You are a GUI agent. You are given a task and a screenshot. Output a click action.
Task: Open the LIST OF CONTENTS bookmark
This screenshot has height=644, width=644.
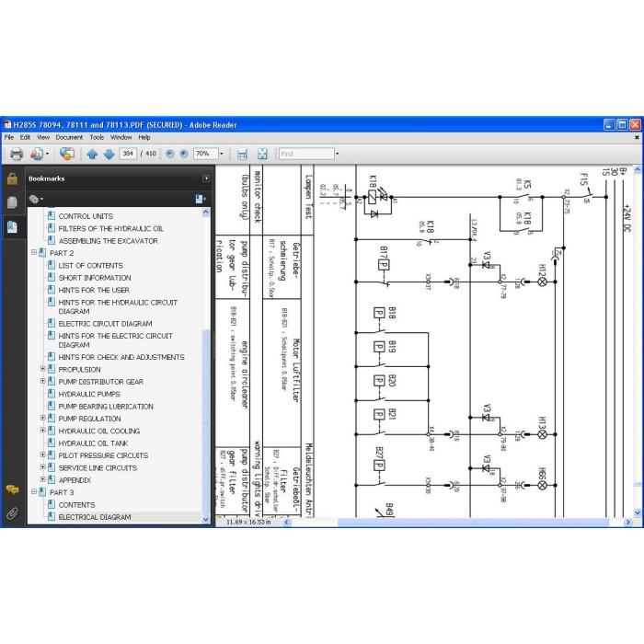click(x=90, y=265)
